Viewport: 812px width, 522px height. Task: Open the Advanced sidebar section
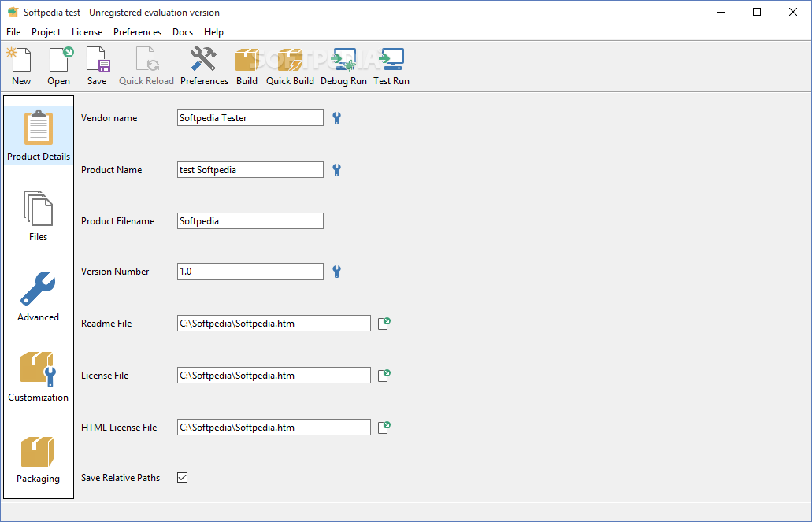click(x=39, y=296)
